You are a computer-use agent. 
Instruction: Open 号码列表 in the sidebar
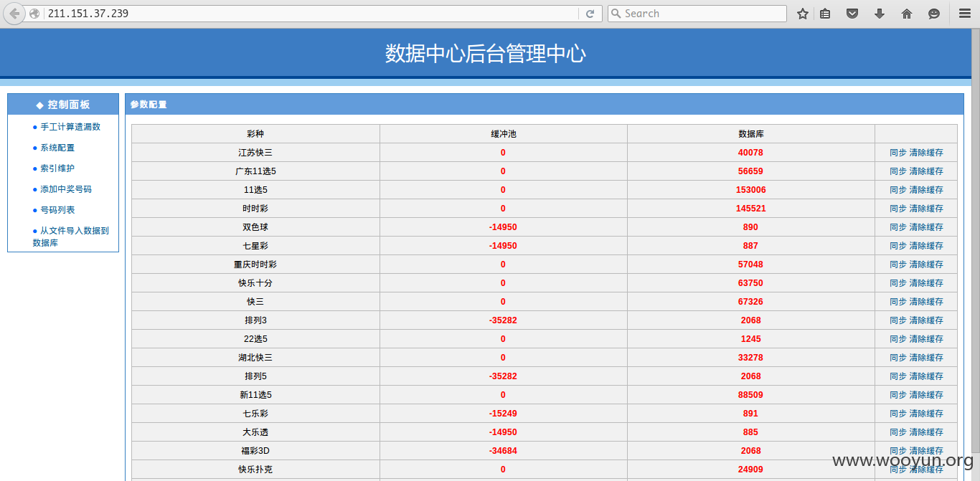(57, 210)
